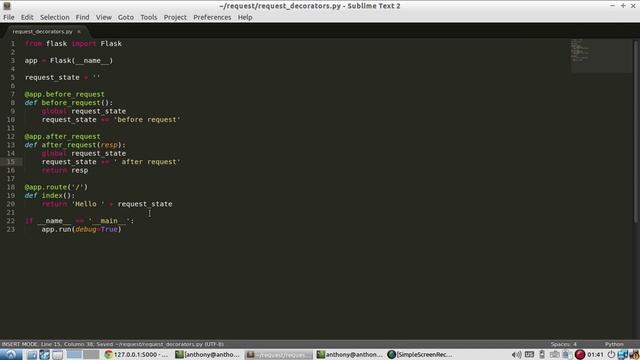Click the 01:41 panel clock

(595, 355)
